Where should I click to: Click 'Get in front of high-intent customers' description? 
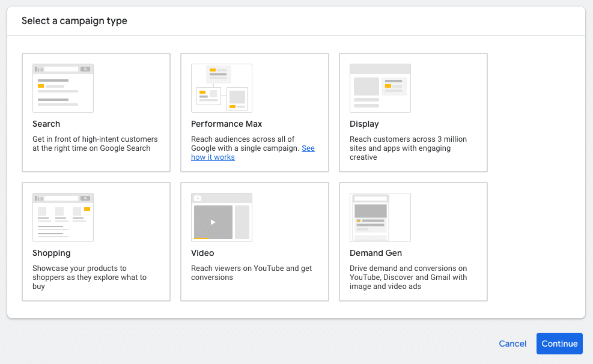95,144
